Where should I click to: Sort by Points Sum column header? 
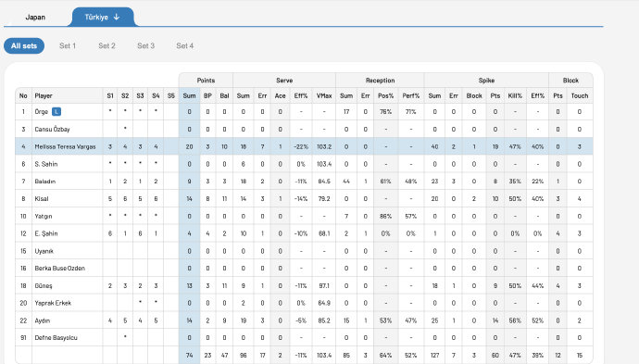(x=189, y=95)
